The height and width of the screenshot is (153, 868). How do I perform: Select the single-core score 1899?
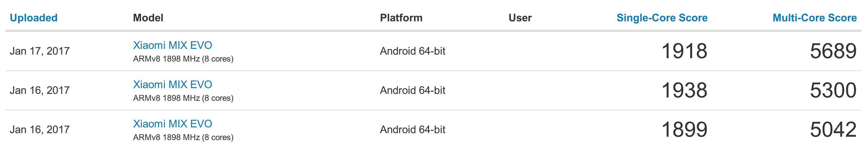coord(684,130)
